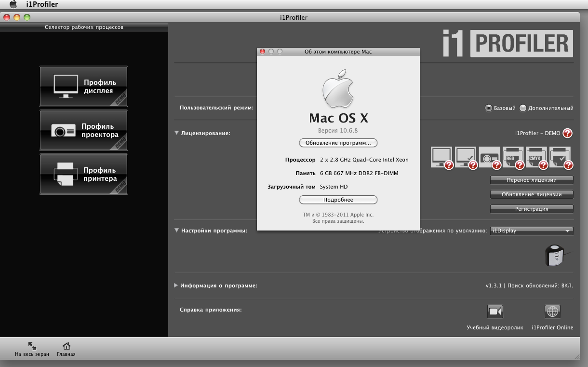This screenshot has height=367, width=588.
Task: Click Software Update button (Обновление программ...)
Action: point(338,143)
